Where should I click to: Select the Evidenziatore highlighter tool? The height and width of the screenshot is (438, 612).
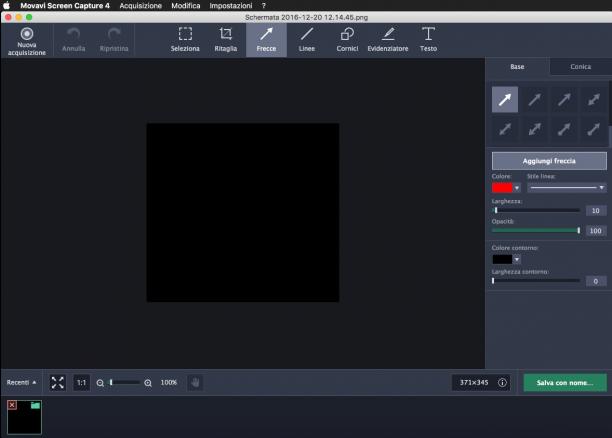(x=388, y=40)
